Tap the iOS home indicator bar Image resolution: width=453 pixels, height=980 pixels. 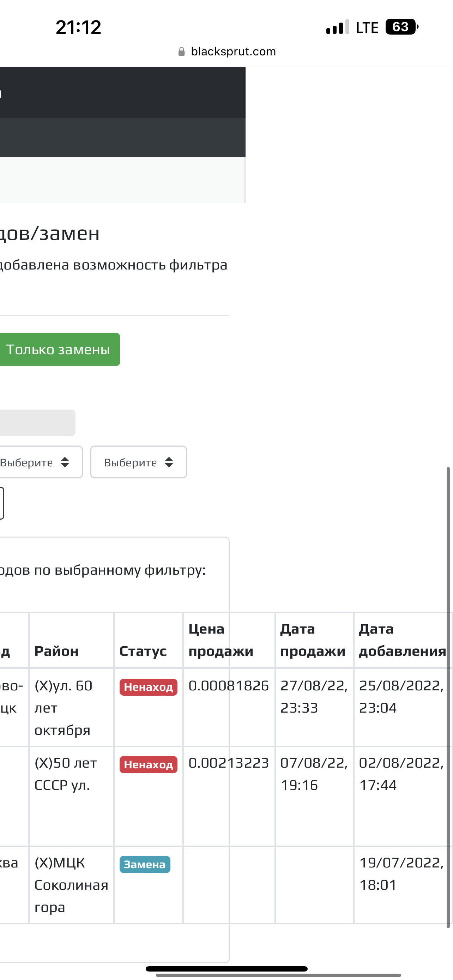tap(227, 969)
